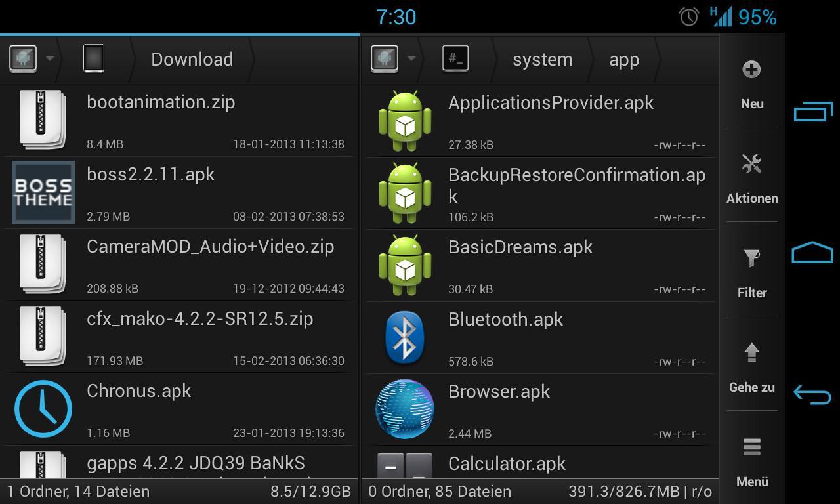840x504 pixels.
Task: Tap the 95% battery indicator
Action: [757, 17]
